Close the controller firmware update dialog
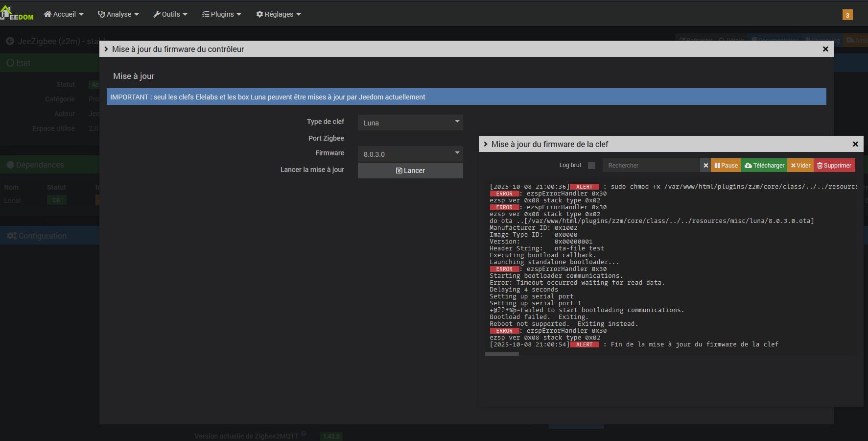This screenshot has height=441, width=868. [x=825, y=49]
